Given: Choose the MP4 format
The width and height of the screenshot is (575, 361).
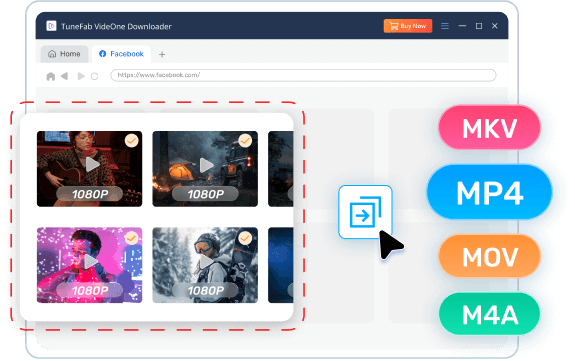Looking at the screenshot, I should pyautogui.click(x=489, y=192).
